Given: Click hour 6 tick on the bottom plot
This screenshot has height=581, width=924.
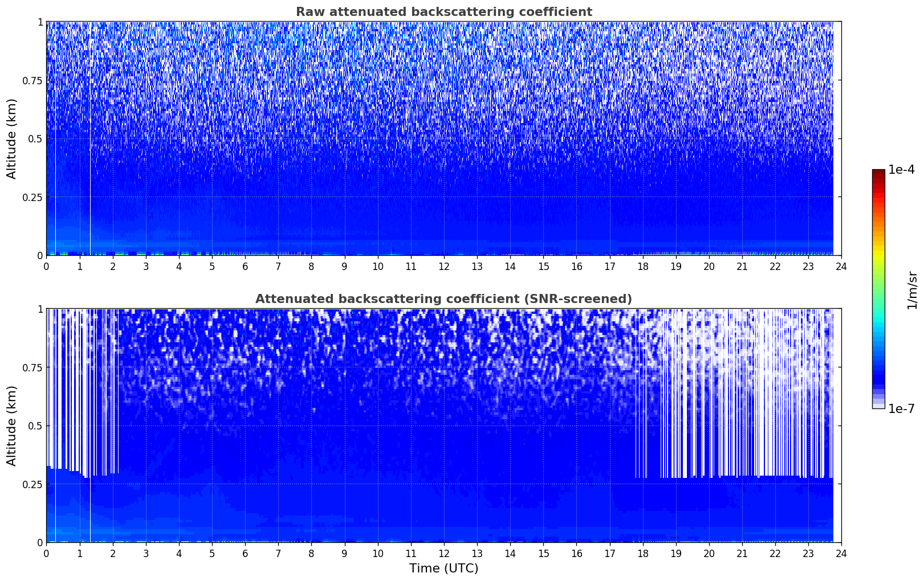Looking at the screenshot, I should 245,553.
